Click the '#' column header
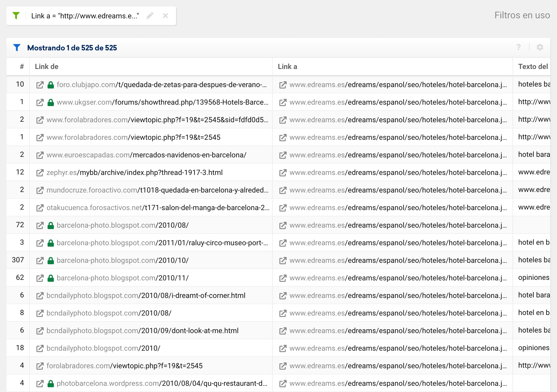 [22, 67]
